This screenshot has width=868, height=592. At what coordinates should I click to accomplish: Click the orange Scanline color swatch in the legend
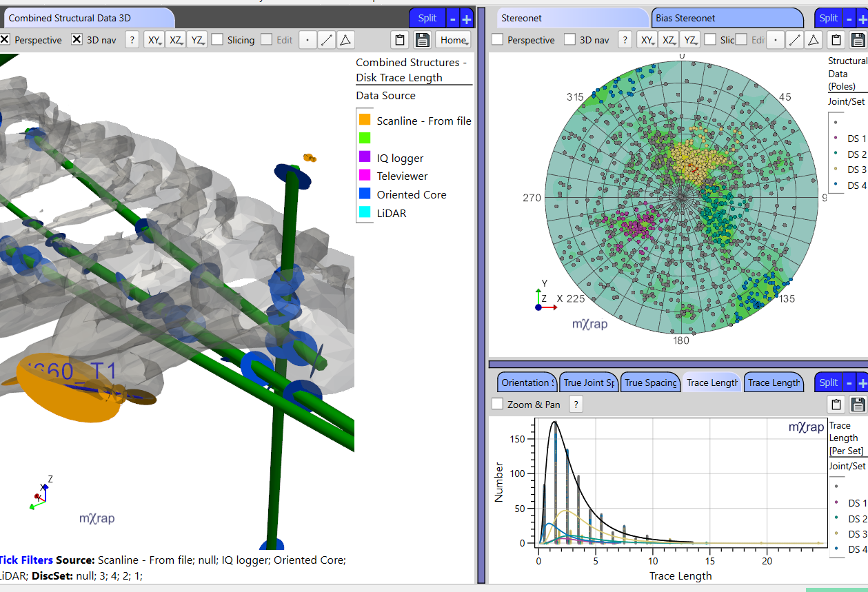tap(363, 120)
